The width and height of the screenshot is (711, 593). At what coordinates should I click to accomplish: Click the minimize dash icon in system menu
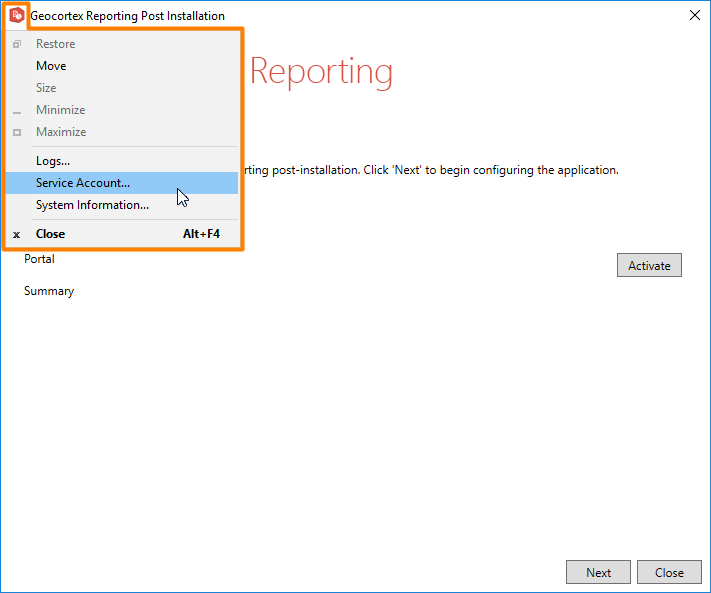tap(17, 111)
